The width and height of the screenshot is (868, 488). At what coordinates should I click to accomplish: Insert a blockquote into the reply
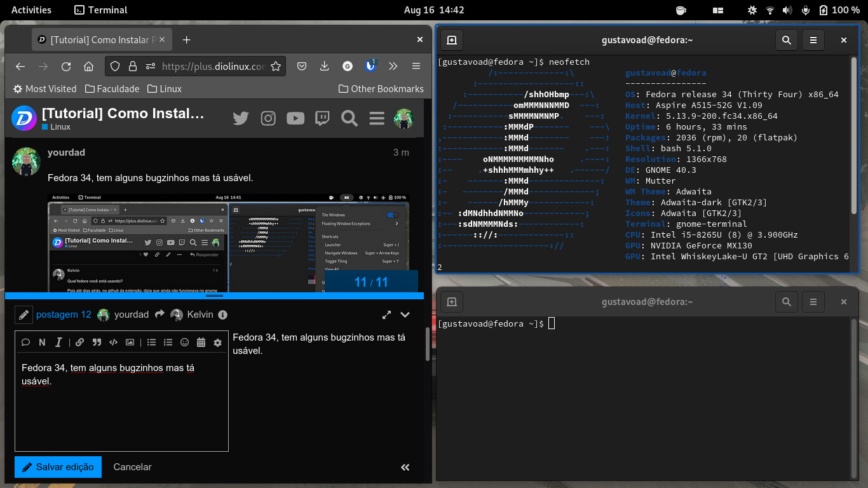click(x=97, y=342)
